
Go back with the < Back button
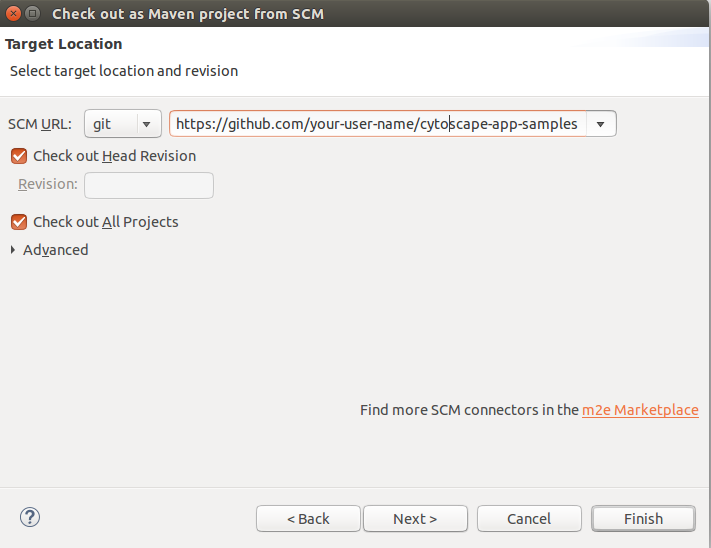pos(307,518)
